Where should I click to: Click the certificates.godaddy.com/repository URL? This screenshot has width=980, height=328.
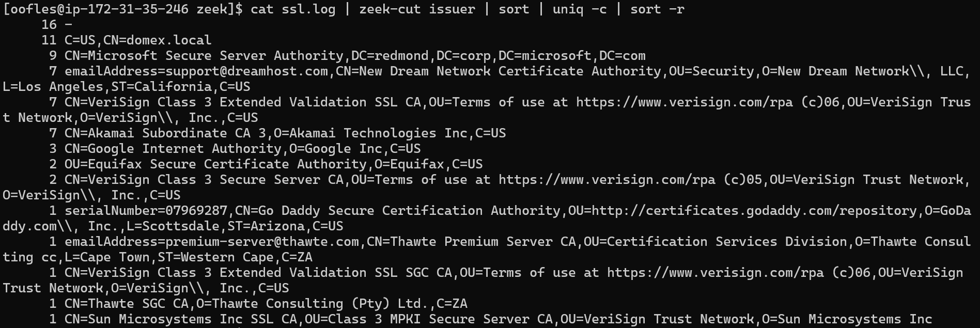click(x=754, y=211)
